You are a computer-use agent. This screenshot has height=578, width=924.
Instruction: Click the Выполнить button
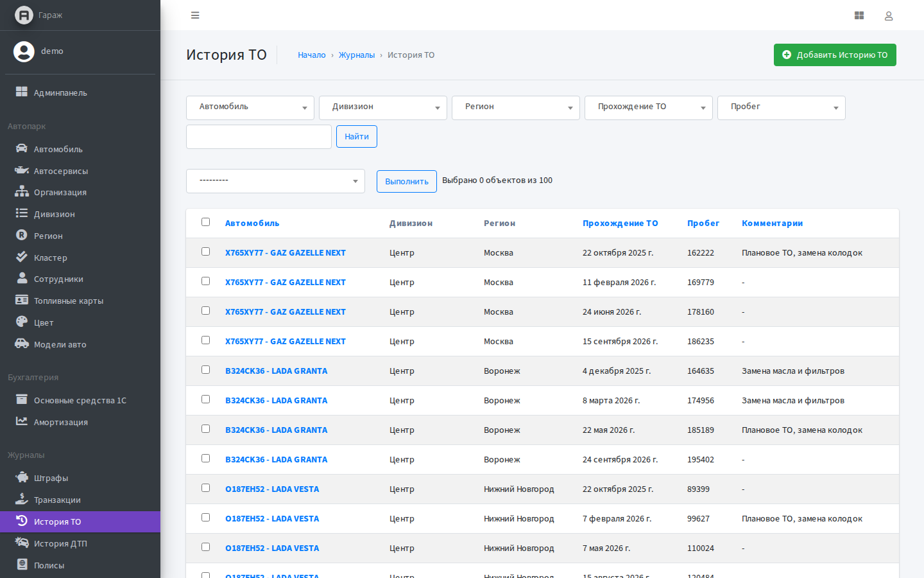tap(407, 181)
